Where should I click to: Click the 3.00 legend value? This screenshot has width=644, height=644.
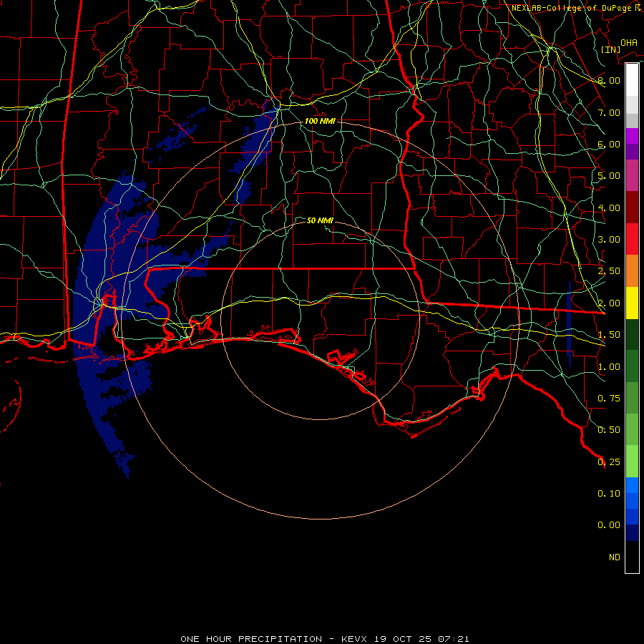[x=609, y=240]
